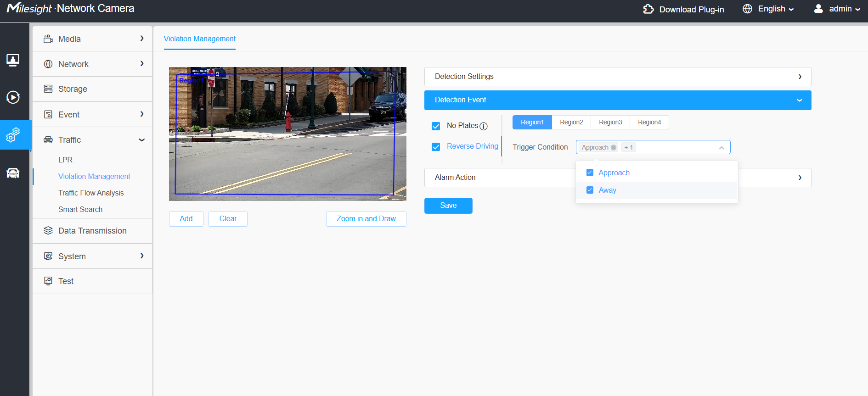Open Traffic Flow Analysis in sidebar

tap(91, 193)
